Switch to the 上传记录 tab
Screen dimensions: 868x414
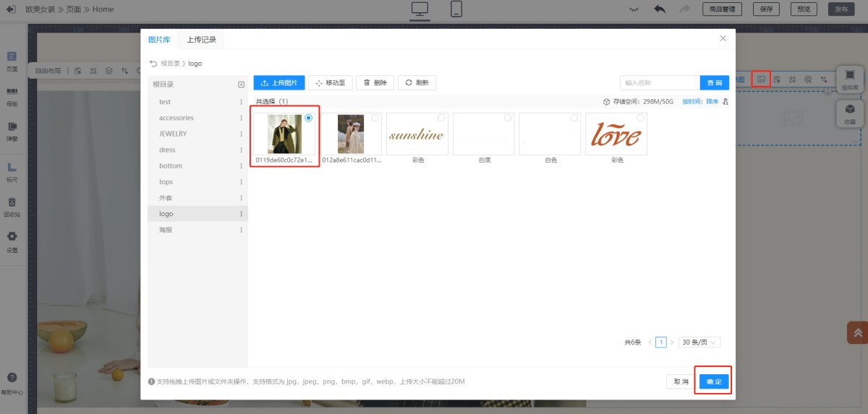coord(201,40)
